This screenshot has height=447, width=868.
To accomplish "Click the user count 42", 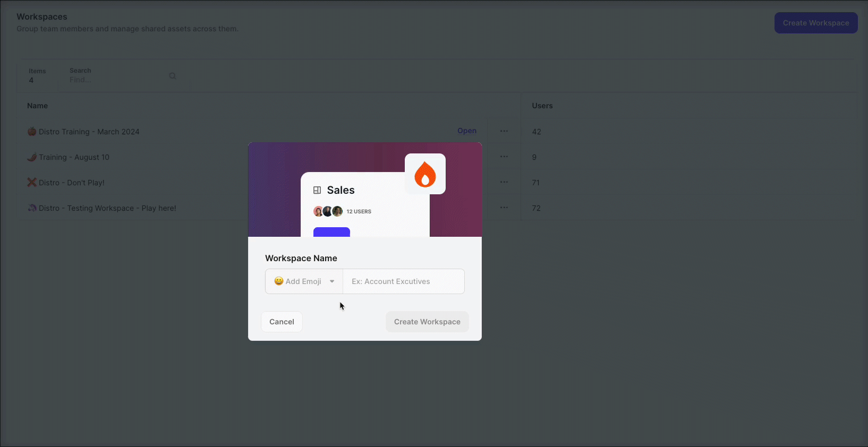I will [537, 132].
